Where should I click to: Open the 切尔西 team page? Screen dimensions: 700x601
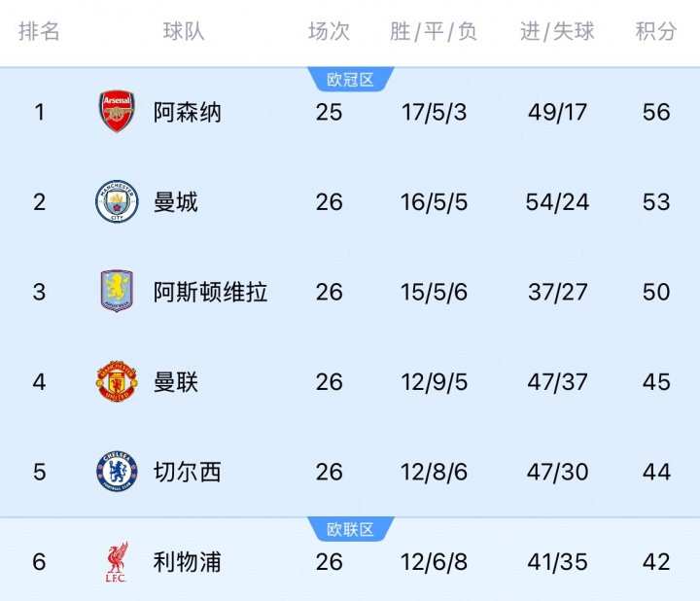(188, 472)
